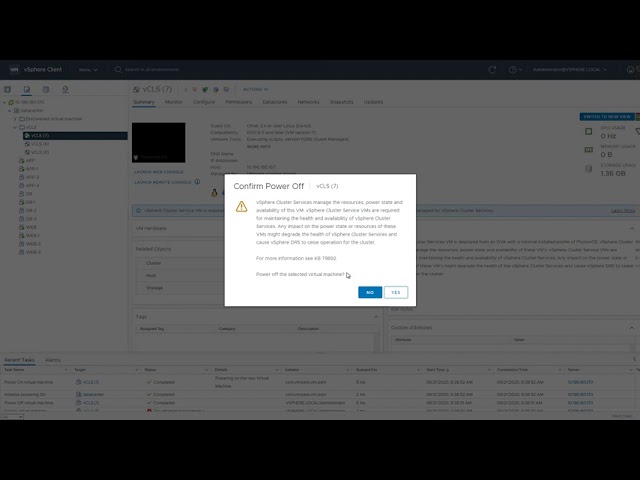Switch to the Configure tab
This screenshot has height=480, width=640.
pyautogui.click(x=204, y=102)
